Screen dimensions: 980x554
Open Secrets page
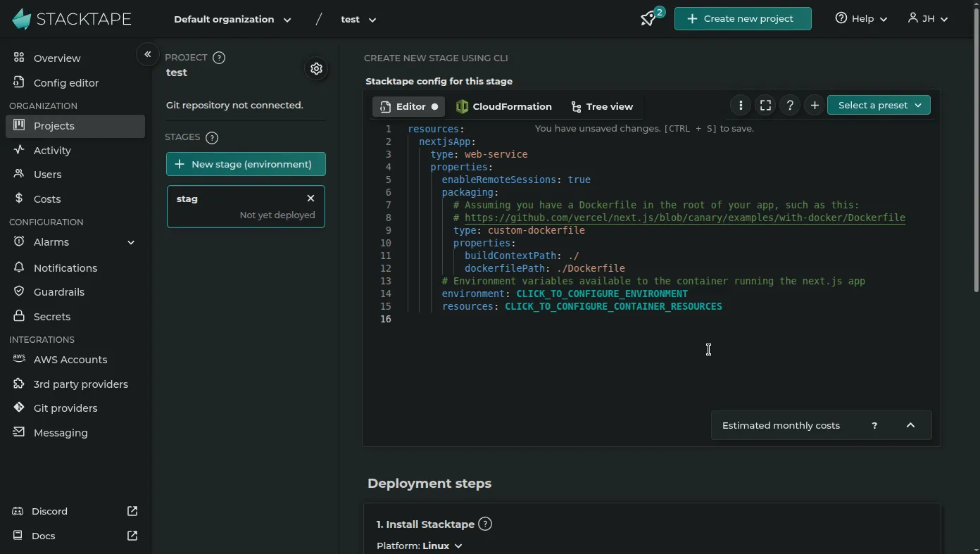(75, 317)
